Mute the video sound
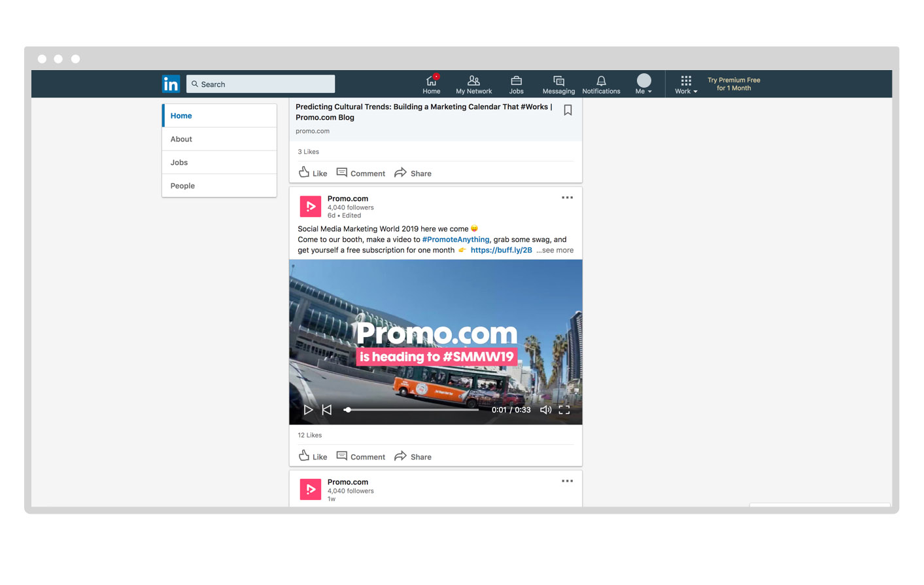Viewport: 924px width, 585px height. point(545,410)
